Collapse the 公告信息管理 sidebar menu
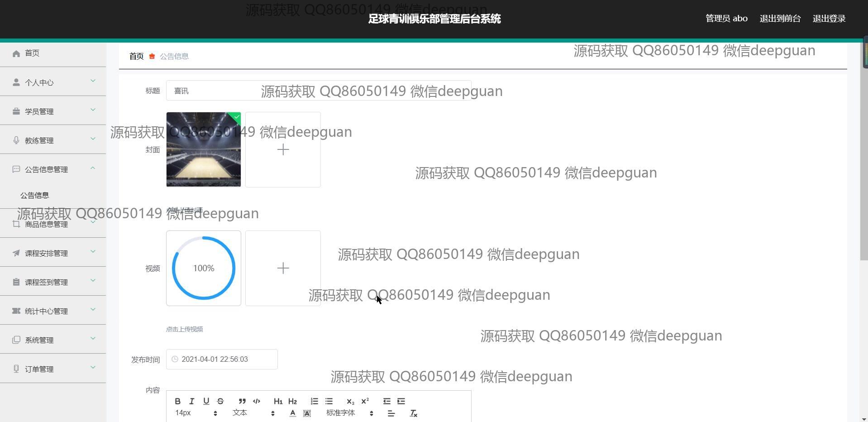Image resolution: width=868 pixels, height=422 pixels. (x=53, y=169)
